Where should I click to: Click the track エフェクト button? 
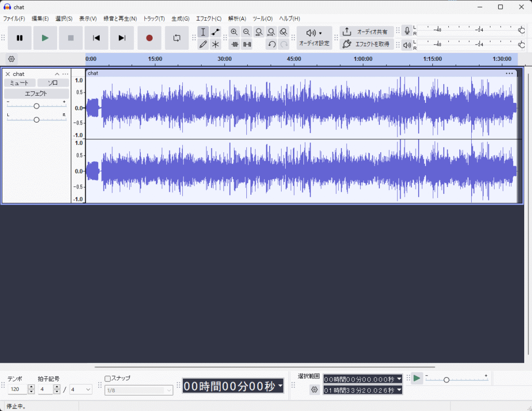[x=36, y=94]
